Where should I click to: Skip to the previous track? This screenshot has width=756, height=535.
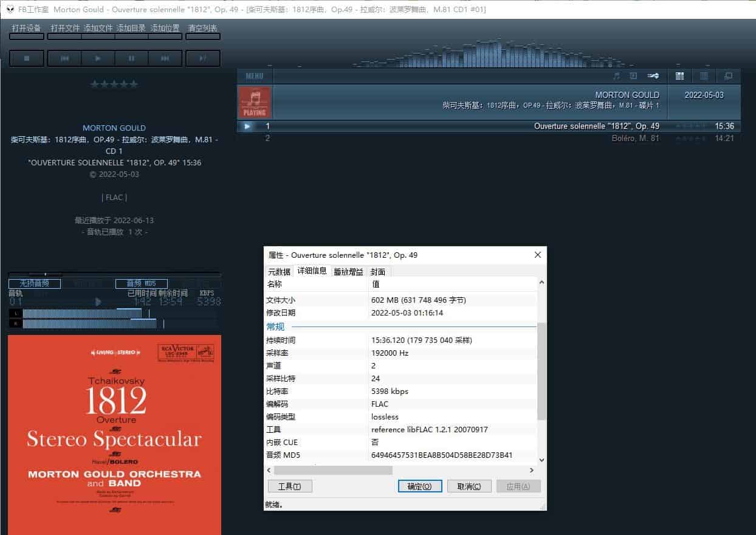click(x=64, y=58)
